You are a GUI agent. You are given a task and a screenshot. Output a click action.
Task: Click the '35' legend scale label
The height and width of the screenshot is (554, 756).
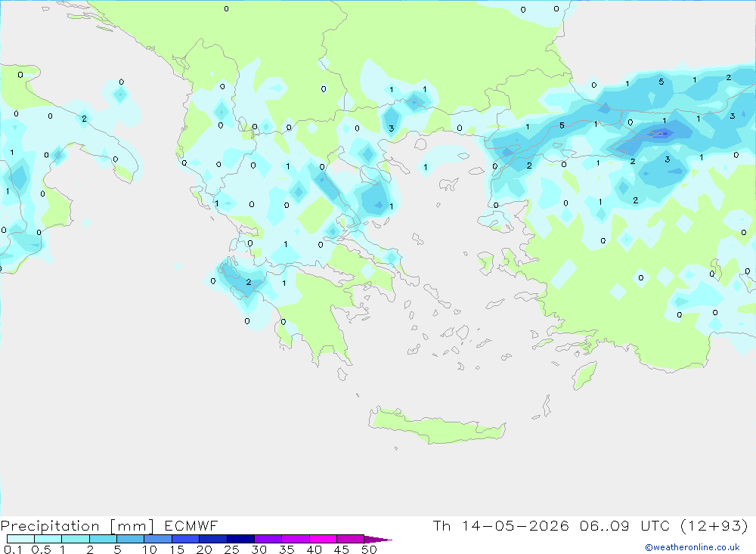287,549
